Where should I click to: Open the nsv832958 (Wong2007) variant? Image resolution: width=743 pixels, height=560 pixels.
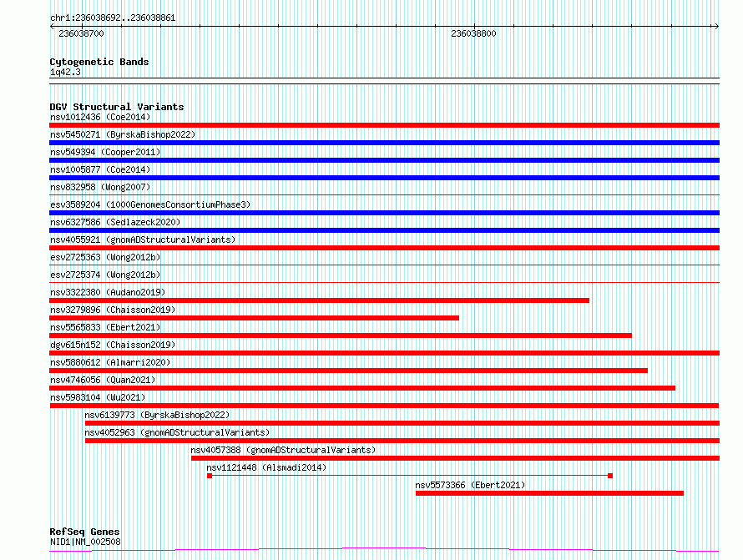point(100,187)
